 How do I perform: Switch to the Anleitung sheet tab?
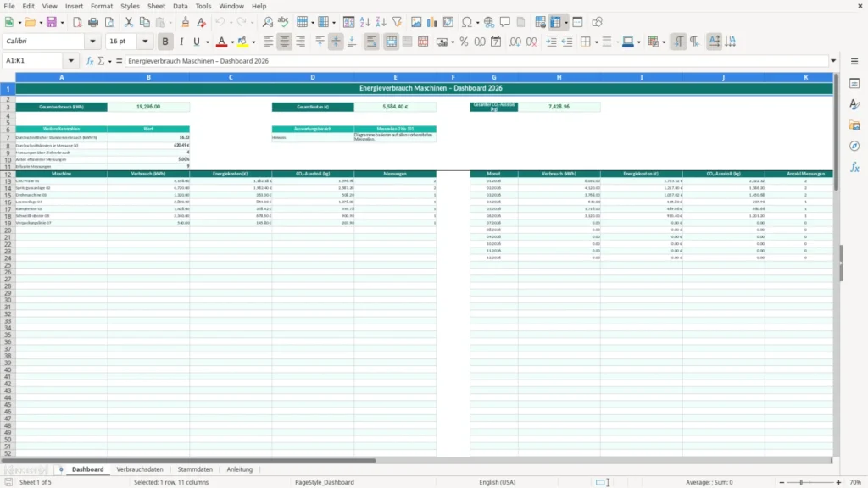click(239, 469)
